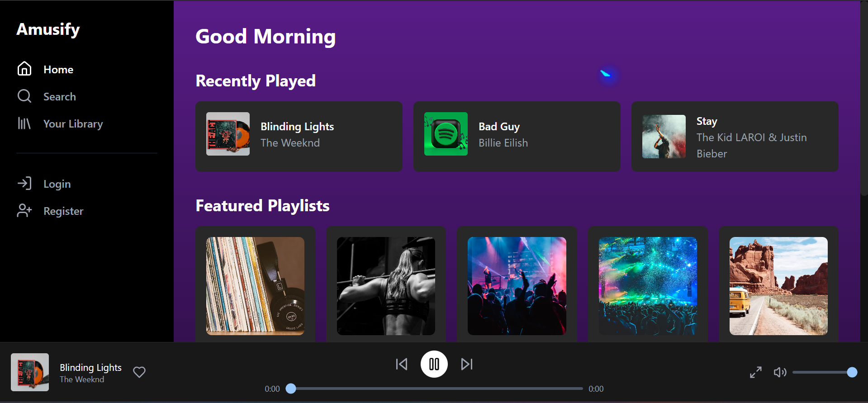868x403 pixels.
Task: Click the Login arrow icon
Action: tap(24, 183)
